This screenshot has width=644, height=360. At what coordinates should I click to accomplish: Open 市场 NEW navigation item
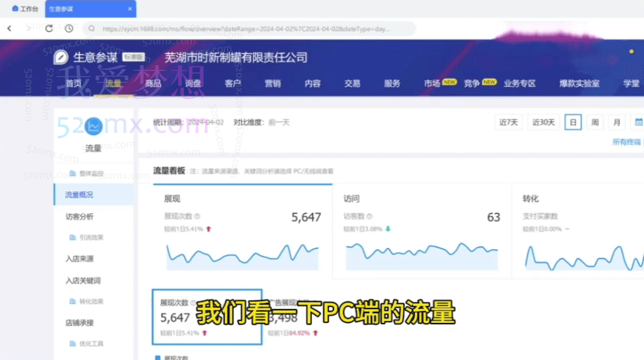440,83
